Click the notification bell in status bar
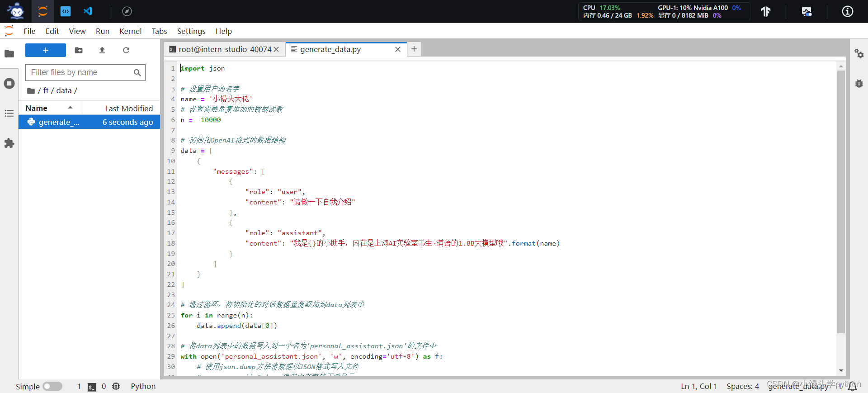868x393 pixels. point(852,386)
